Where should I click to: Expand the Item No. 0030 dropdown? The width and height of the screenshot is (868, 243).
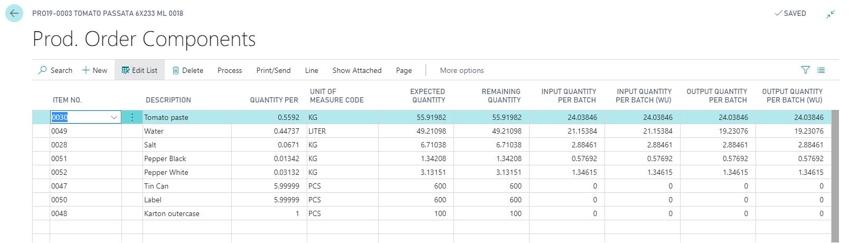(114, 117)
